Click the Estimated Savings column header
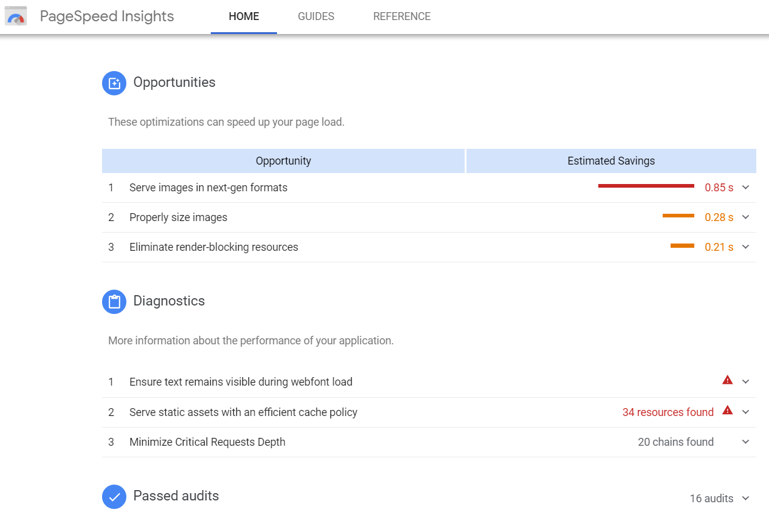This screenshot has width=769, height=532. pyautogui.click(x=611, y=160)
